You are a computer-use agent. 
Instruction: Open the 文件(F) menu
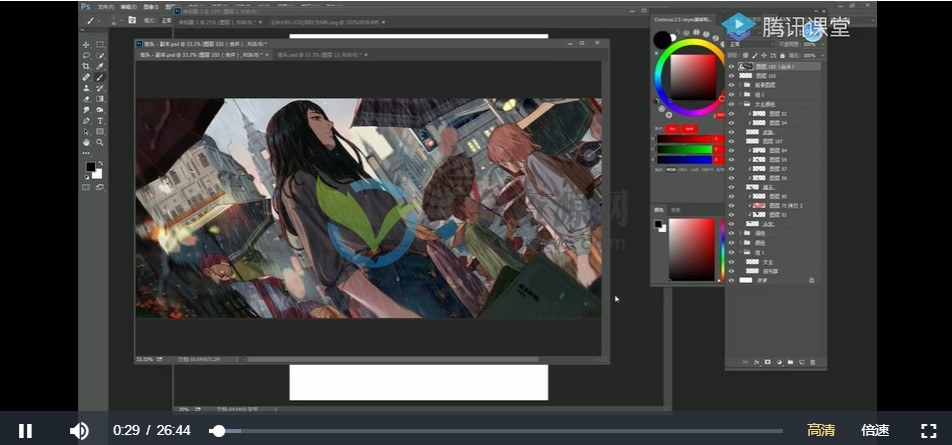pos(102,6)
